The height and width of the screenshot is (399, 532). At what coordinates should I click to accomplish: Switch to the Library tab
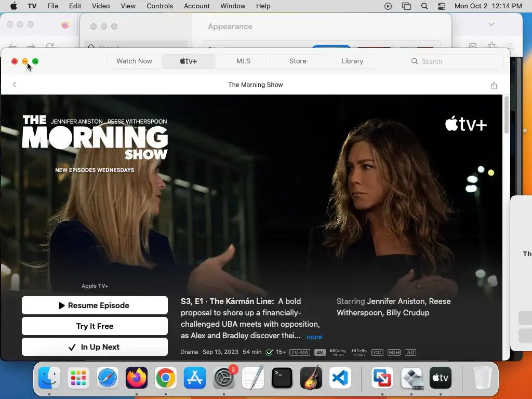click(352, 61)
